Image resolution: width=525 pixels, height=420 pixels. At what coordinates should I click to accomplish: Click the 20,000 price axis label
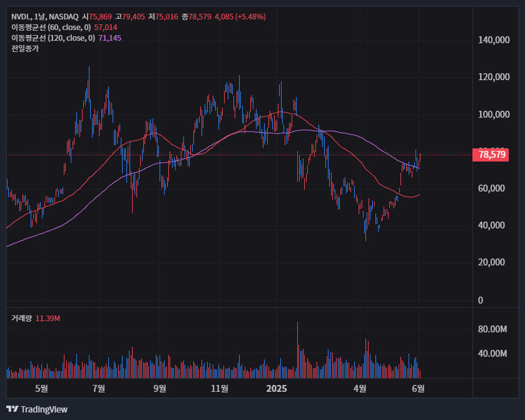coord(491,262)
